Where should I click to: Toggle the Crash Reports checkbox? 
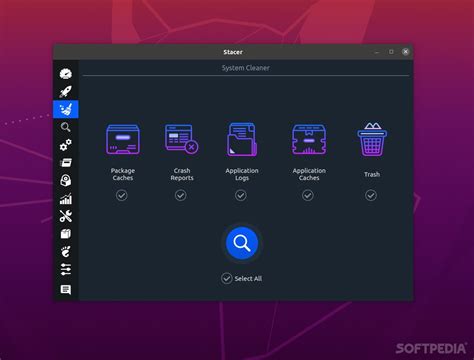181,195
